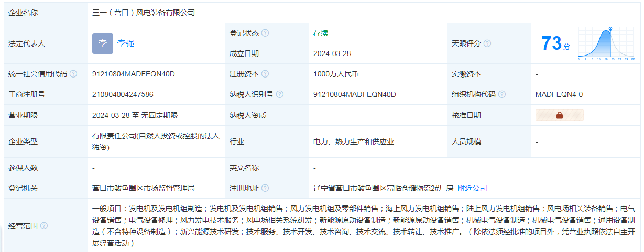Click the 存续 registration status text
The width and height of the screenshot is (644, 252).
(321, 33)
